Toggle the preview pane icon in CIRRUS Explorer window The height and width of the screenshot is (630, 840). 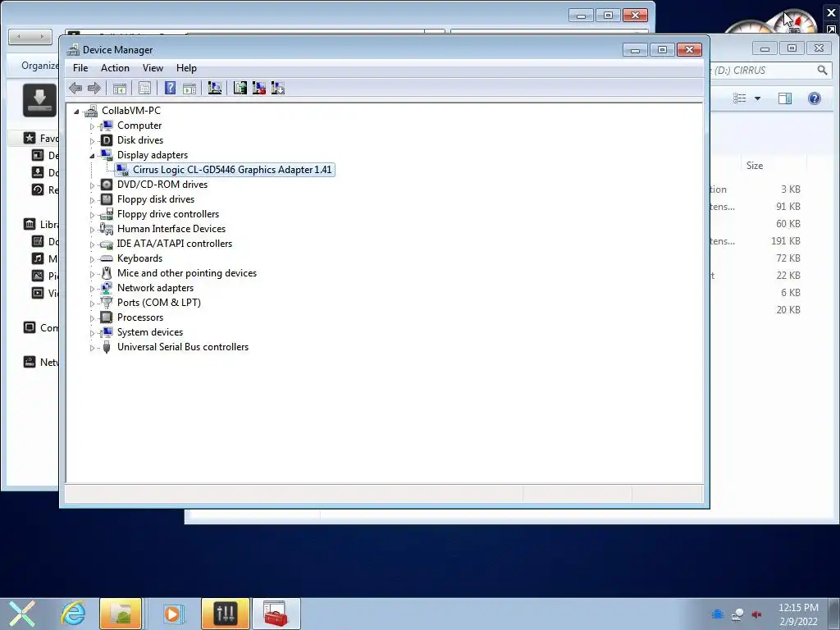[x=785, y=98]
